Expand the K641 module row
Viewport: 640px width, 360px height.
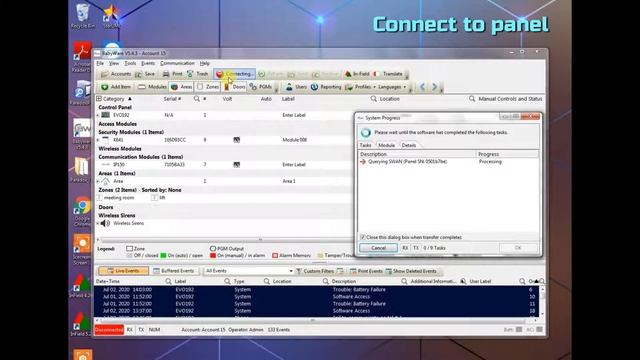(98, 140)
